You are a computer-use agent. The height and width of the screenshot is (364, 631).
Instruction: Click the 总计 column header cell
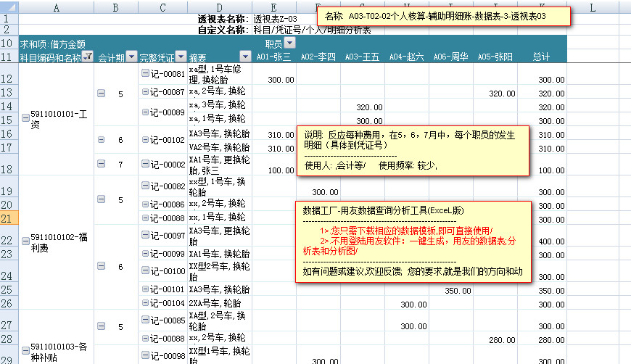click(540, 57)
